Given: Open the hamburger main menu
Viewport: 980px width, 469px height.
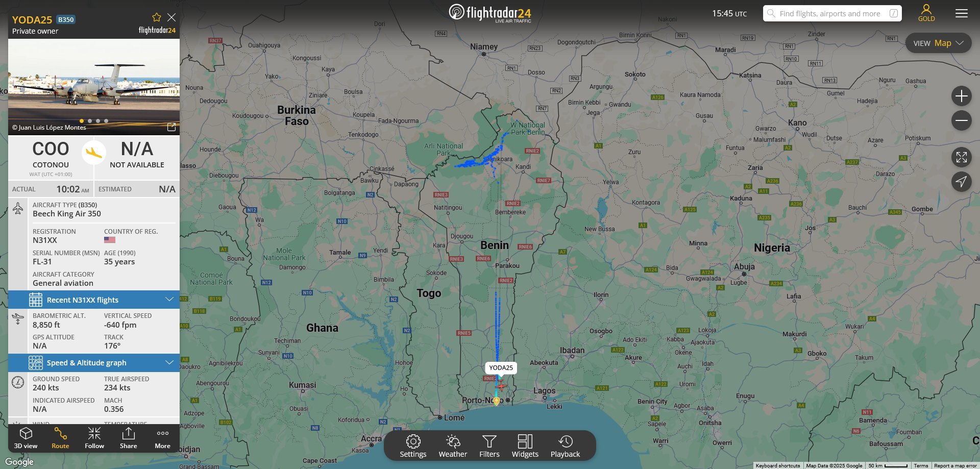Looking at the screenshot, I should click(962, 13).
